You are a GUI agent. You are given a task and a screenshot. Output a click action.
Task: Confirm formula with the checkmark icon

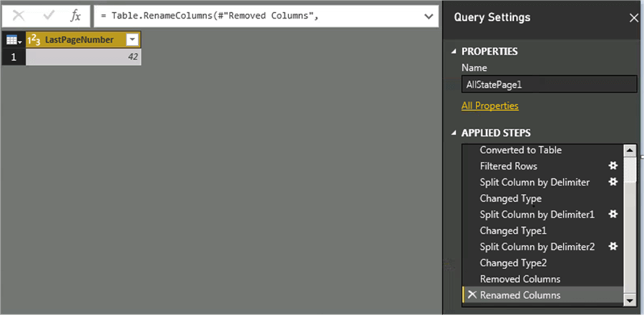[x=49, y=16]
